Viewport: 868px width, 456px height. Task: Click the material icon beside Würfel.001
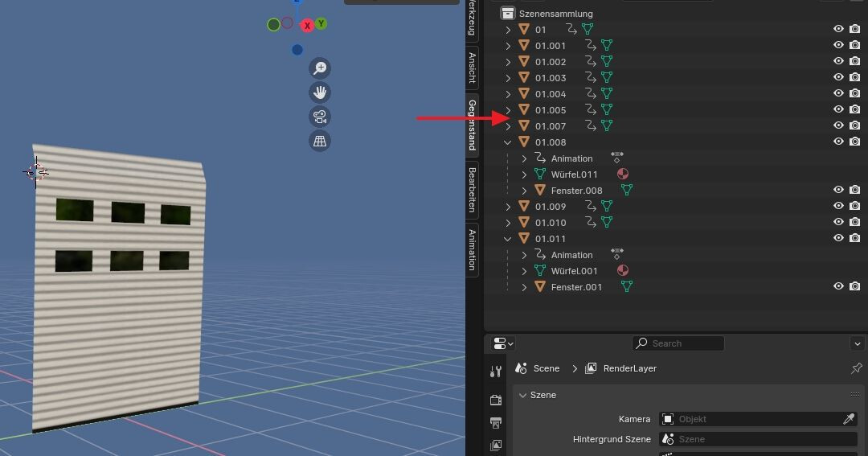pos(623,270)
